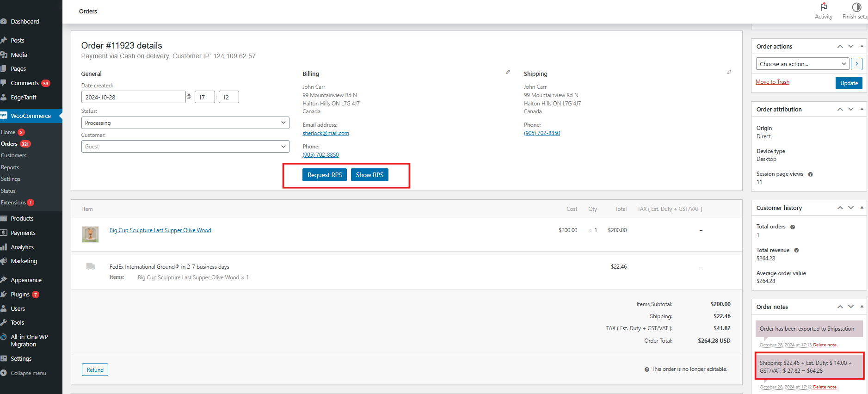
Task: Open WooCommerce Orders submenu item
Action: 9,144
